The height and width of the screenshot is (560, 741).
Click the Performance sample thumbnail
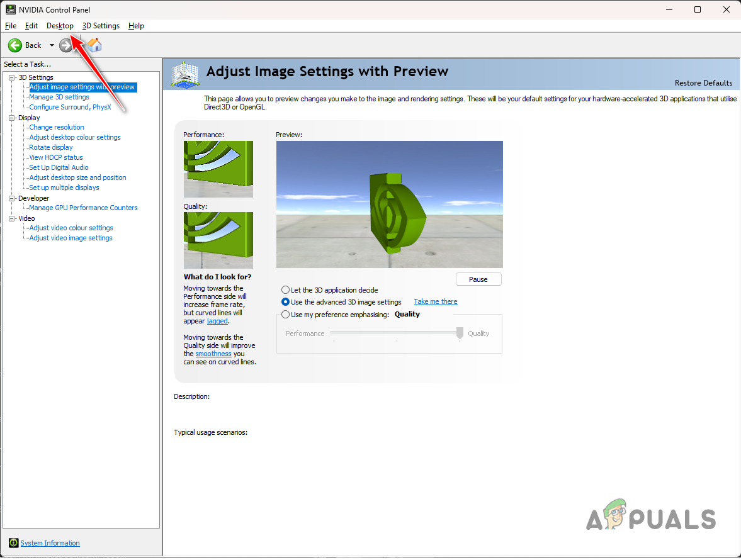218,169
